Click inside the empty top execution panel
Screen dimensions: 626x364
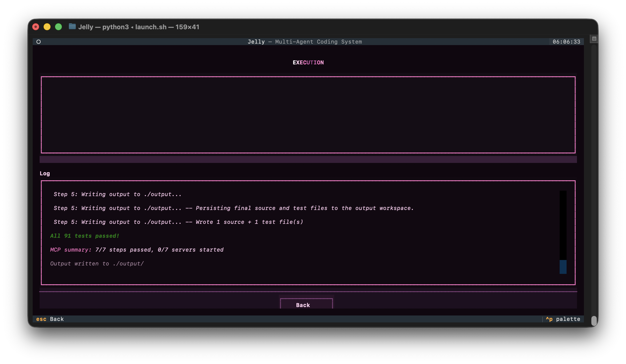pos(308,115)
